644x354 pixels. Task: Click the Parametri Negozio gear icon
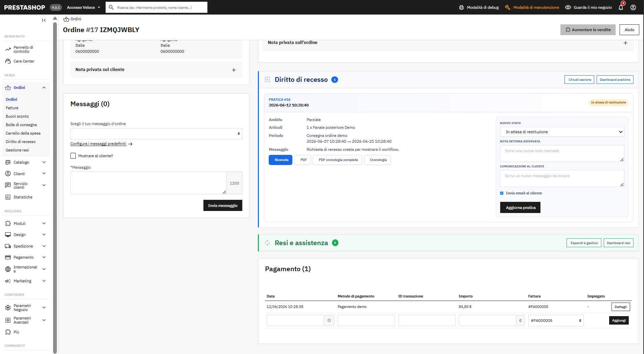(x=8, y=308)
